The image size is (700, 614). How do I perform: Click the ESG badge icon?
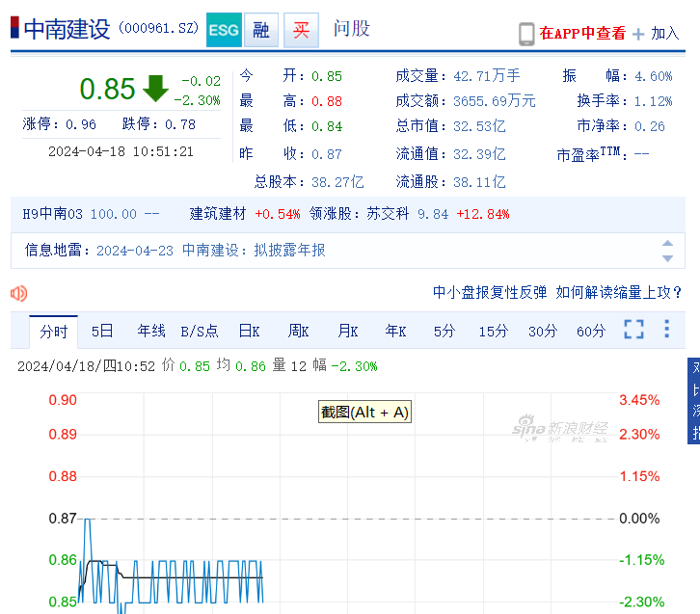click(x=224, y=30)
